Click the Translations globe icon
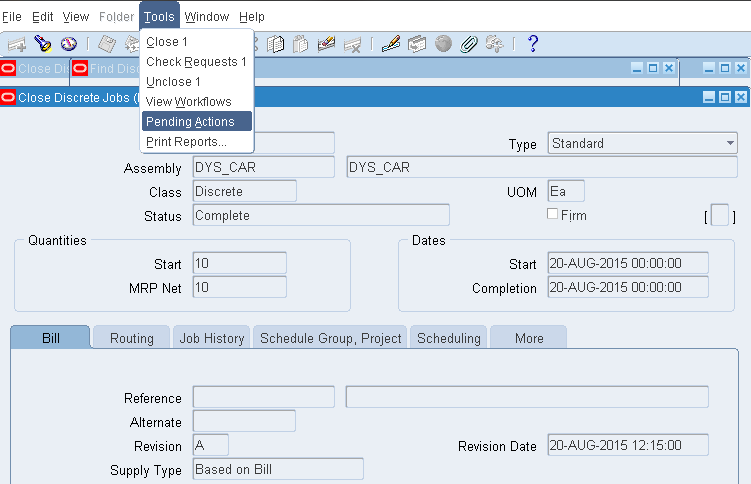This screenshot has width=751, height=484. 444,44
